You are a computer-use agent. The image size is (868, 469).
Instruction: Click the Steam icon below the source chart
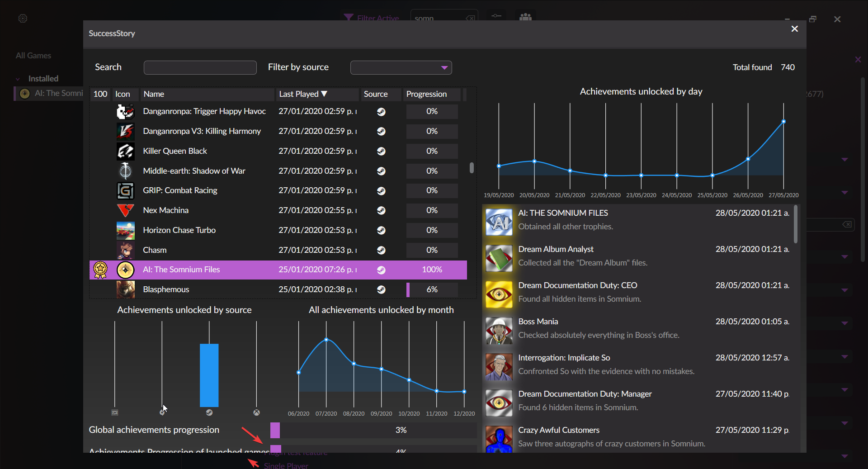pyautogui.click(x=209, y=412)
